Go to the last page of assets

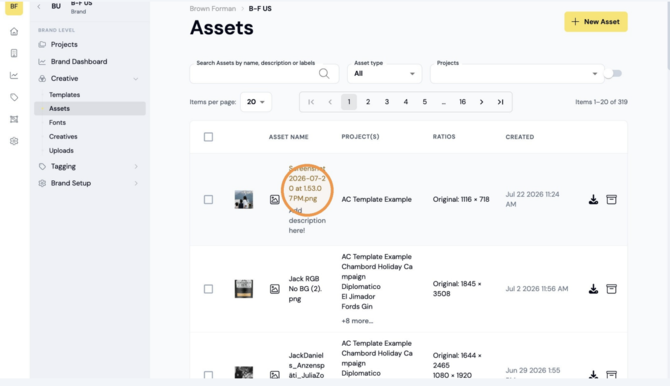(500, 102)
